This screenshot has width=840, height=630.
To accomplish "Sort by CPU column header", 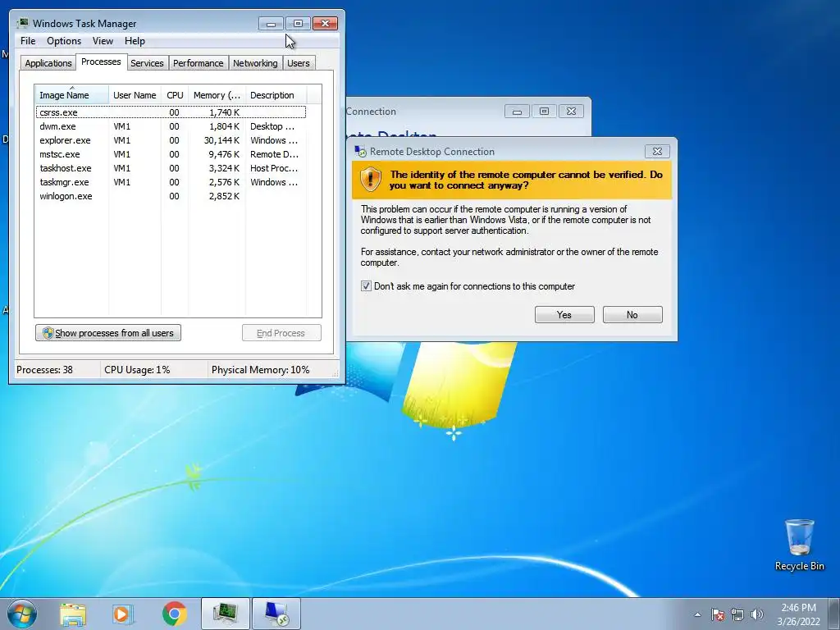I will point(175,95).
